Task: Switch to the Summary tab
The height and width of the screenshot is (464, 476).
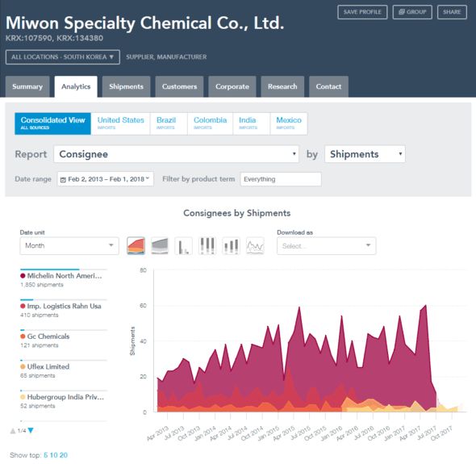Action: coord(27,86)
